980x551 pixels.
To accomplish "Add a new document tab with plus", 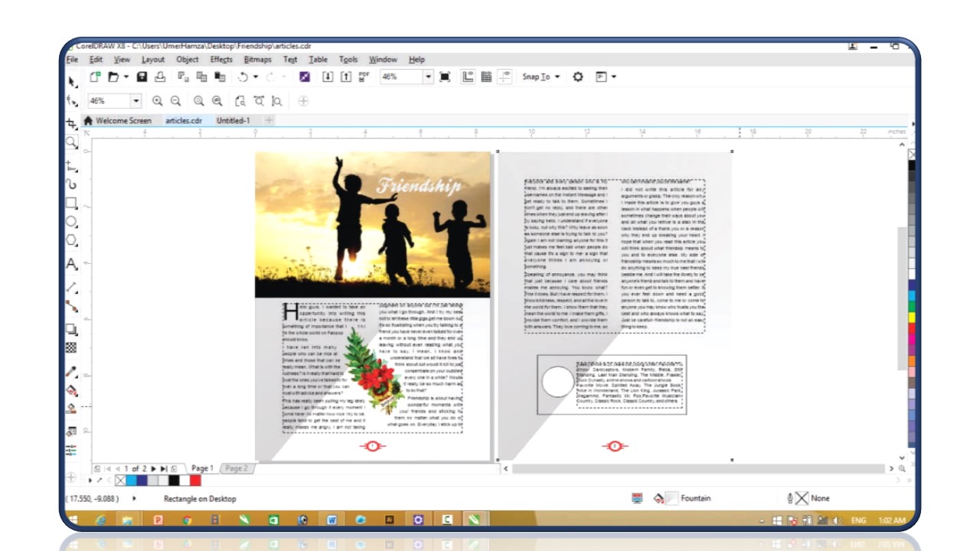I will (269, 120).
